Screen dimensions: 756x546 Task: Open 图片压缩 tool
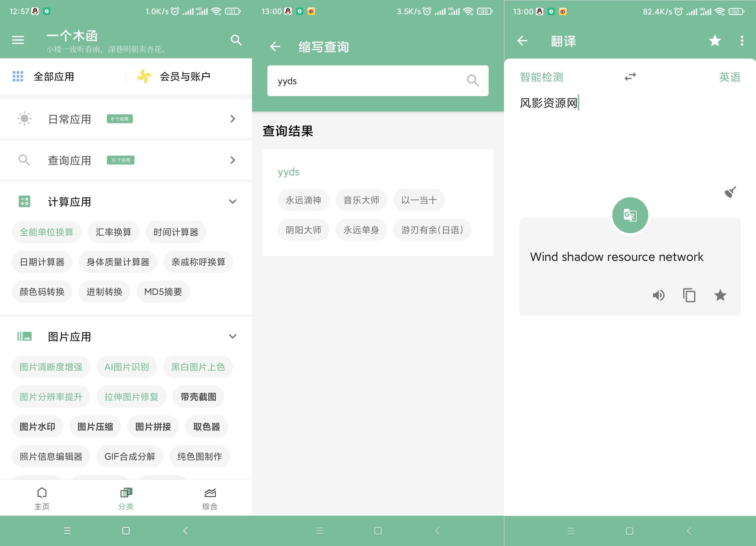pos(95,426)
